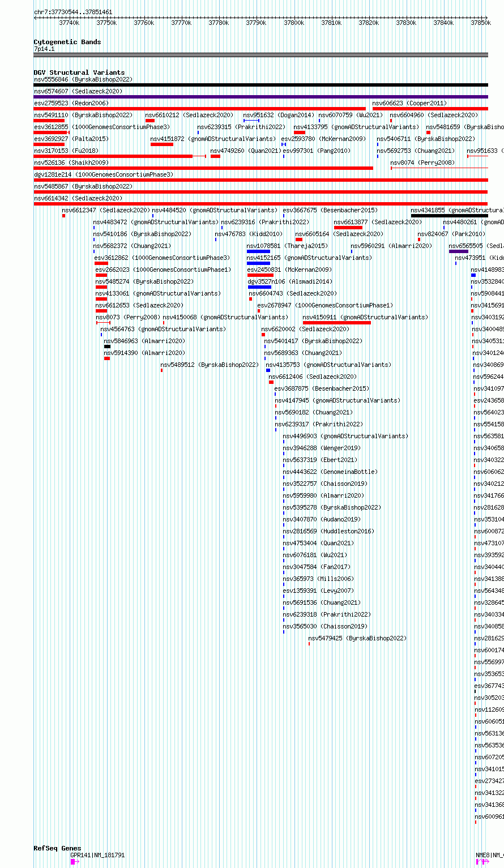Image resolution: width=504 pixels, height=868 pixels.
Task: Open variant esv3612855 (1000GenomesConsortiumPhase3)
Action: pyautogui.click(x=102, y=127)
